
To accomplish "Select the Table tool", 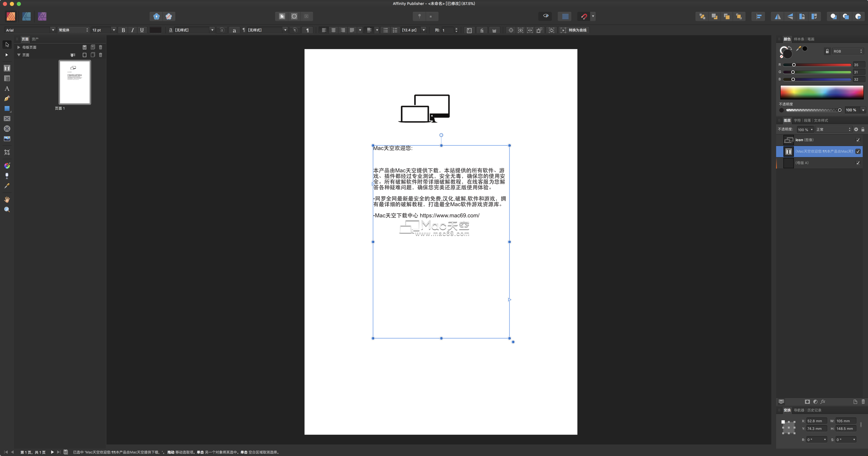I will tap(7, 79).
